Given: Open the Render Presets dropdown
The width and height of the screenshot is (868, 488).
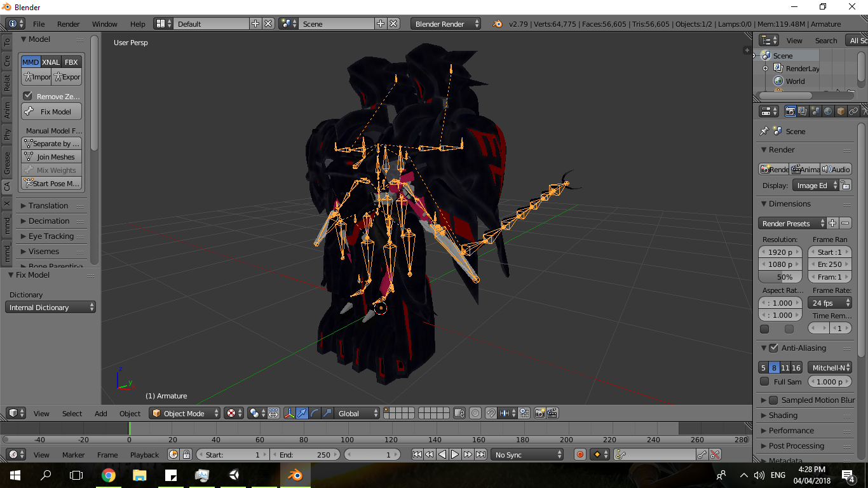Looking at the screenshot, I should [x=792, y=223].
